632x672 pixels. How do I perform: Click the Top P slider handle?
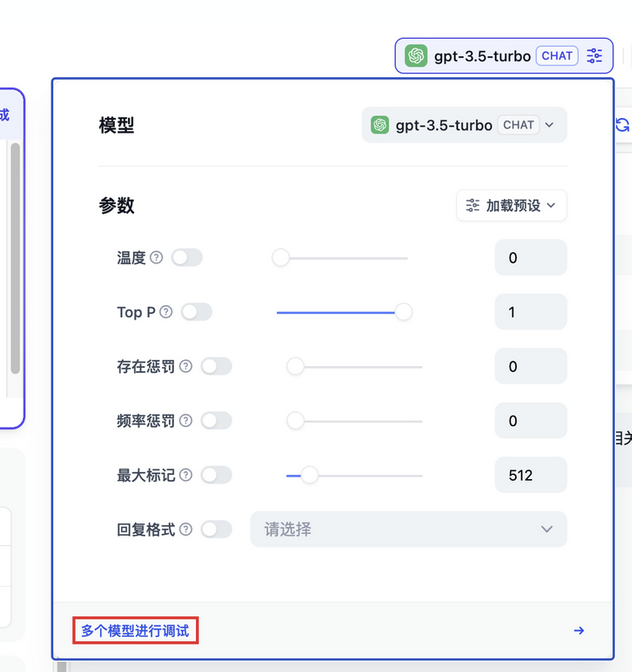pos(403,312)
